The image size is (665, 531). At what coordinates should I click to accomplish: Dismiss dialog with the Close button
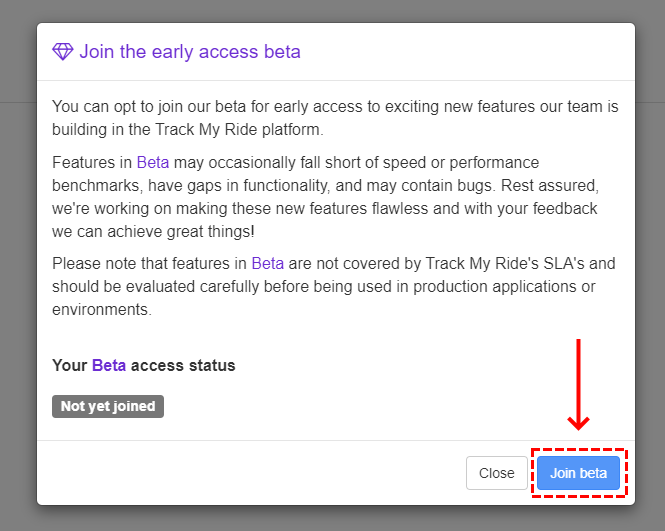click(497, 473)
